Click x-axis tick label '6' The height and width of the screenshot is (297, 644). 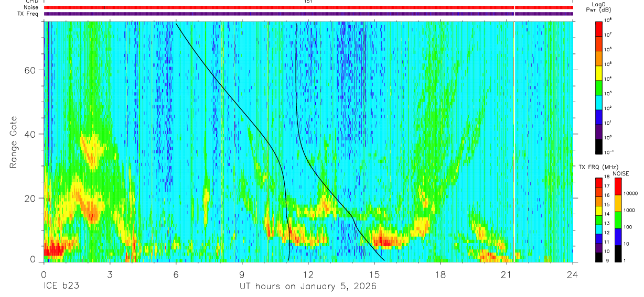tap(176, 274)
